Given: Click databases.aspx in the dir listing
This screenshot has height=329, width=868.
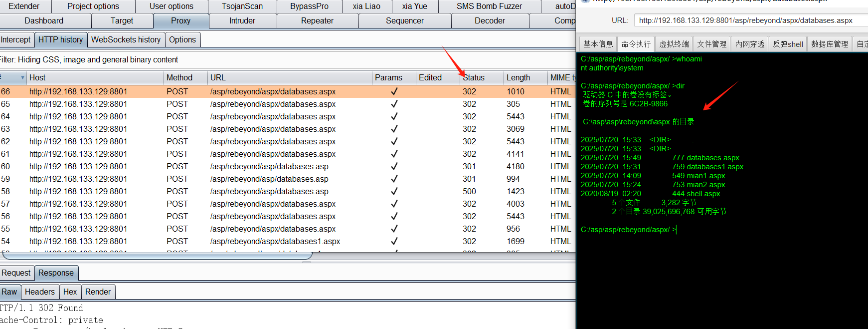Looking at the screenshot, I should point(713,158).
